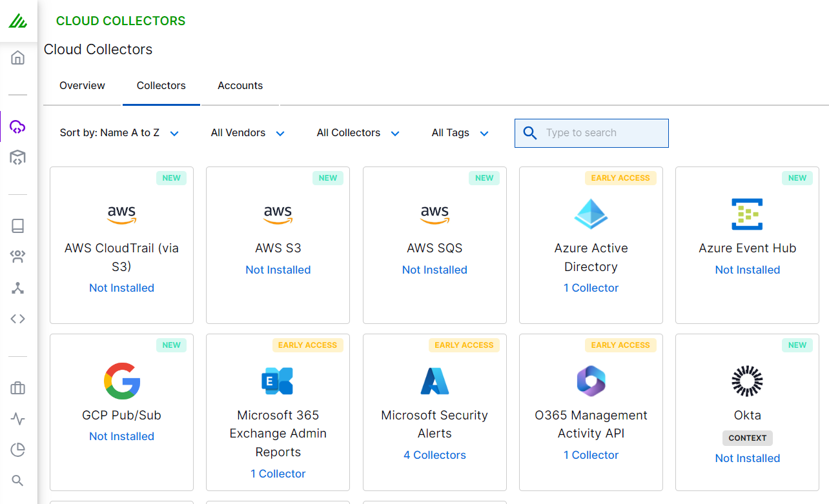829x504 pixels.
Task: Open the Home icon in sidebar
Action: 18,58
